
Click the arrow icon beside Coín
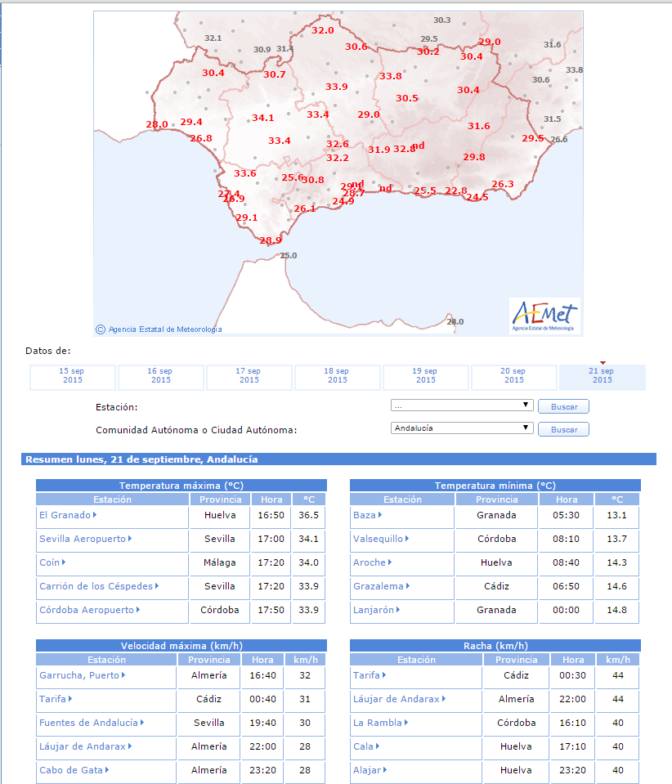[64, 562]
